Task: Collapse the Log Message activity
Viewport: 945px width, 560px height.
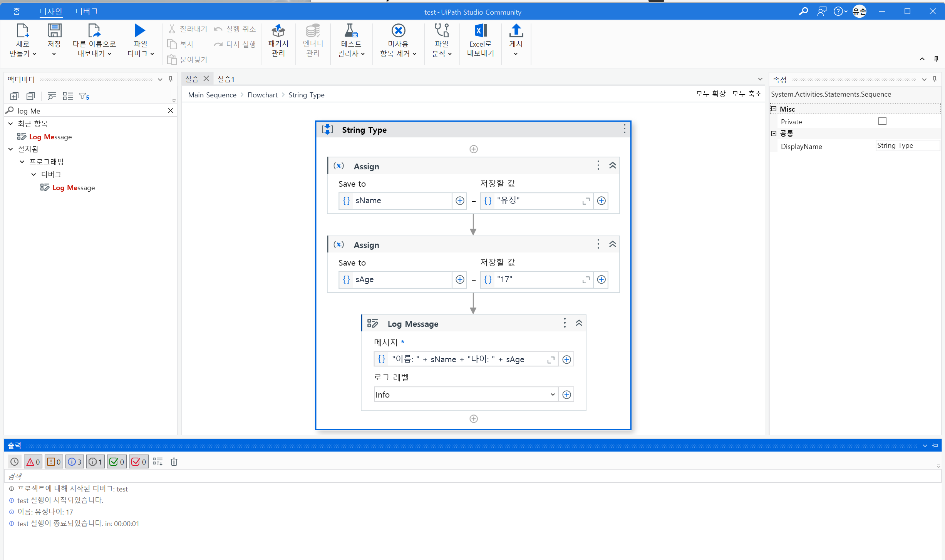Action: tap(579, 323)
